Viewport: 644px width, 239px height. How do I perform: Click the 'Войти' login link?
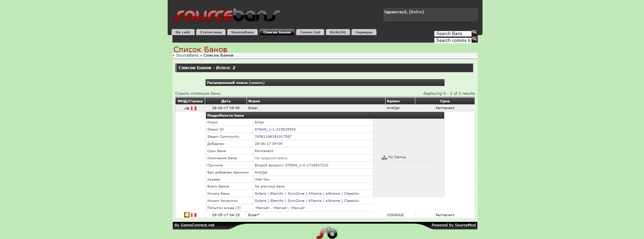tap(416, 12)
